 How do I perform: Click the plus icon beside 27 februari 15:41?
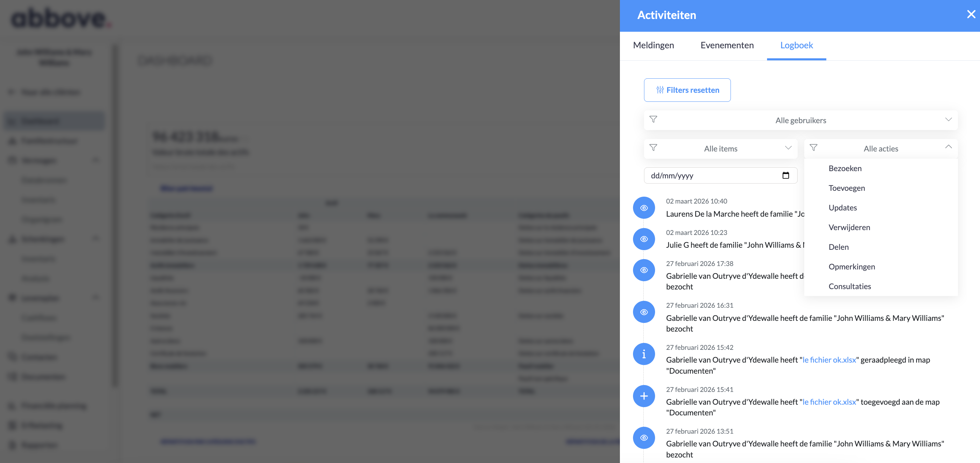pos(644,396)
